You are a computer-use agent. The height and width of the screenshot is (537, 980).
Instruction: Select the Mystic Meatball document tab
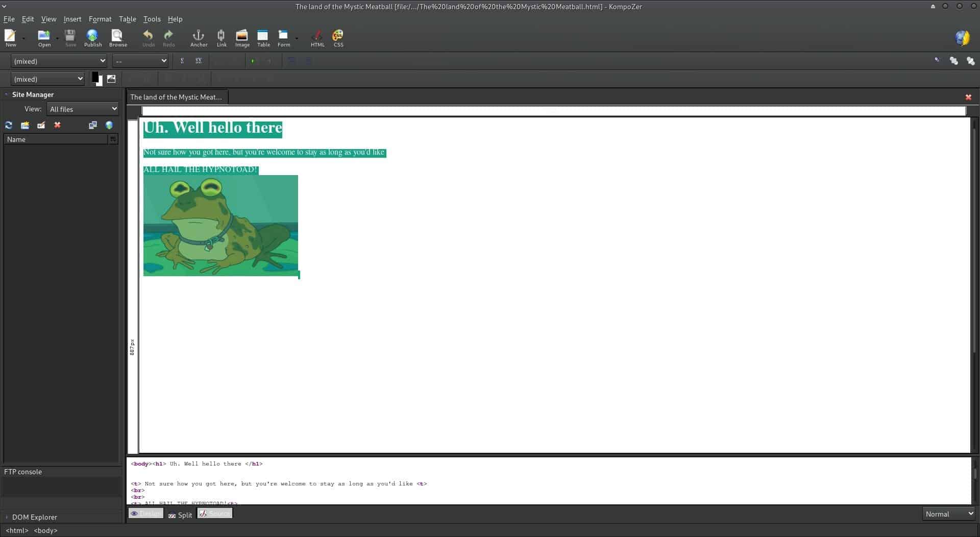pos(176,97)
